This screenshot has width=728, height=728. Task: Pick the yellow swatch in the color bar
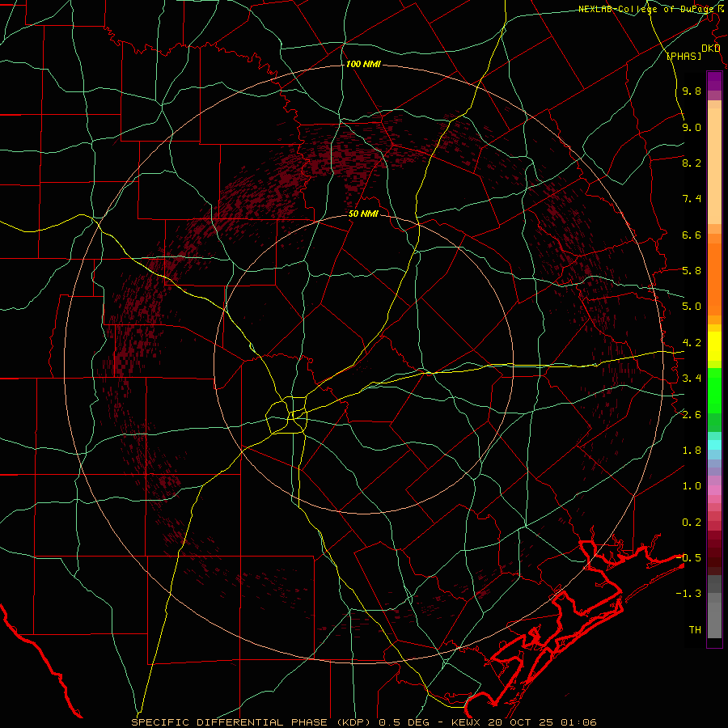tap(714, 346)
